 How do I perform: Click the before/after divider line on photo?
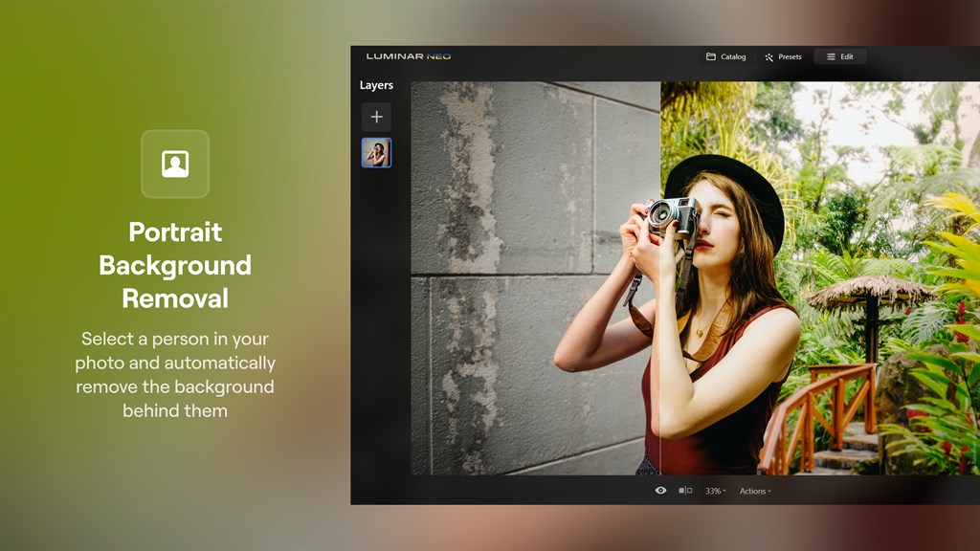coord(660,278)
